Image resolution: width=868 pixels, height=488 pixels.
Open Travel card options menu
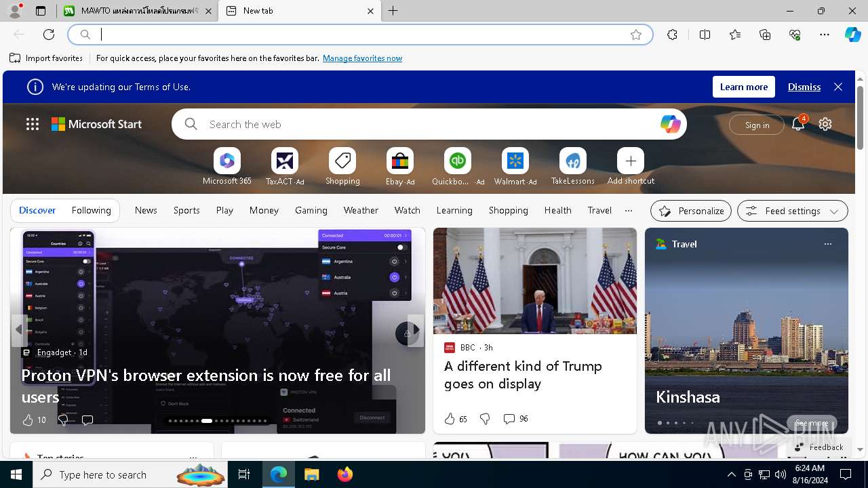827,244
